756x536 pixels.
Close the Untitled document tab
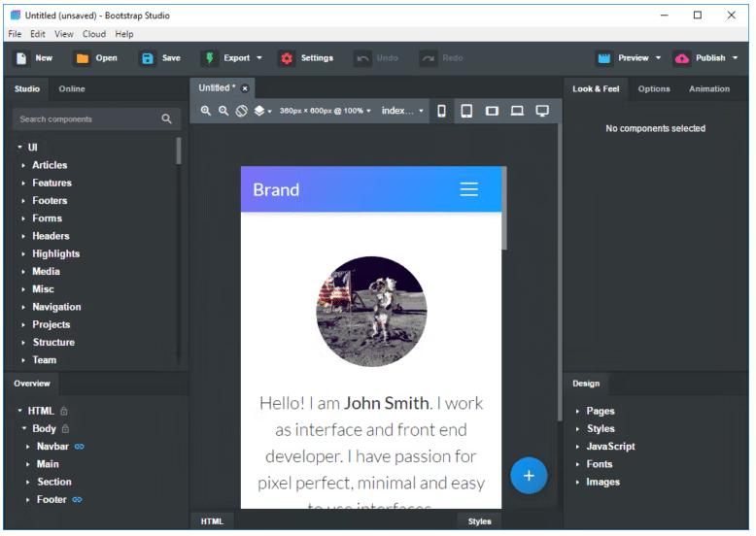245,88
